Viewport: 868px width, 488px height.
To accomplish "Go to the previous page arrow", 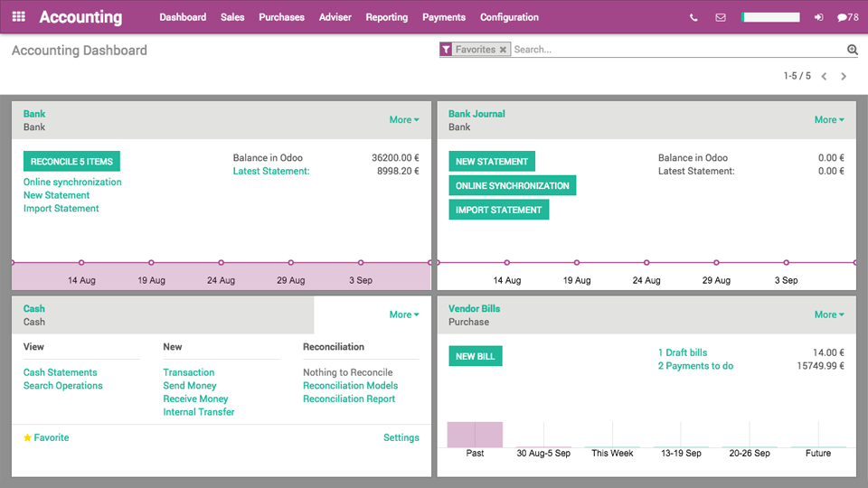I will (824, 77).
